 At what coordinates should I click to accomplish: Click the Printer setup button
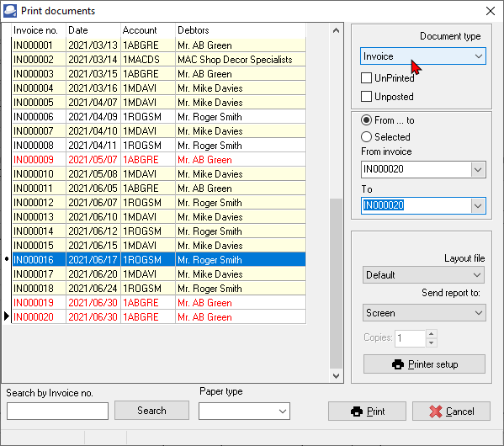click(424, 364)
